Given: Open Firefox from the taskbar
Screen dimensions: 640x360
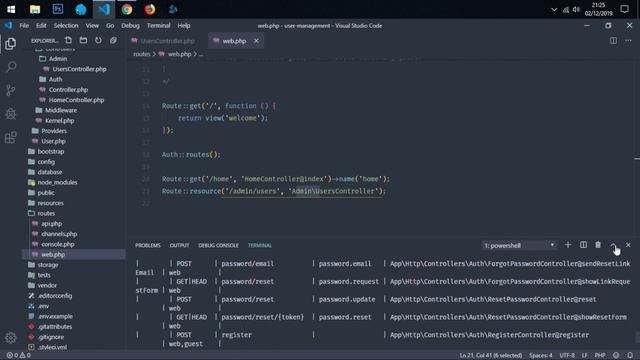Looking at the screenshot, I should point(150,9).
